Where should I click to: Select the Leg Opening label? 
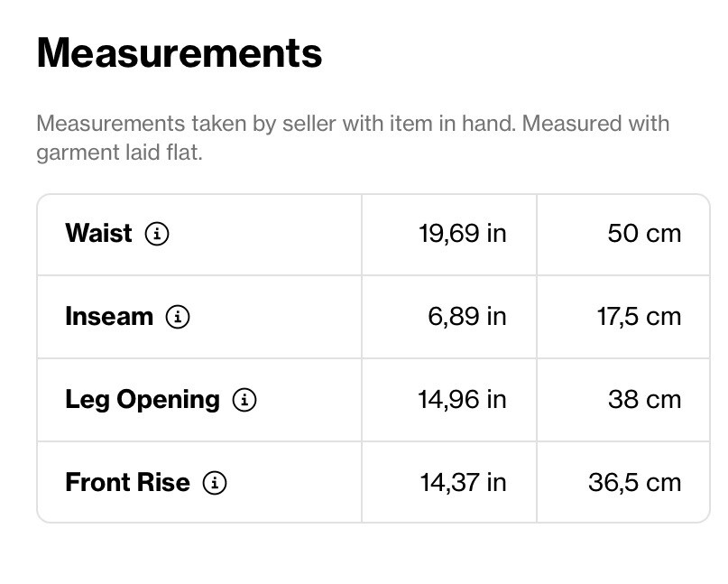coord(143,400)
